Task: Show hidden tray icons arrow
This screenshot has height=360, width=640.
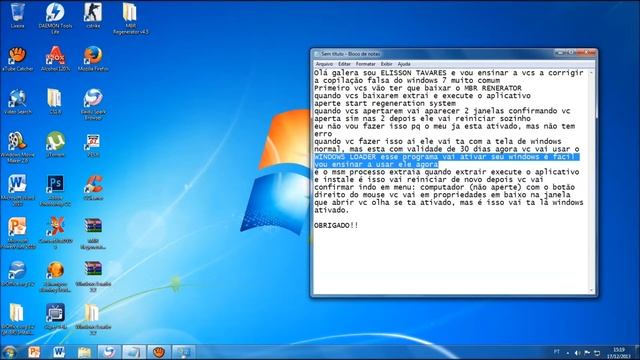Action: 568,353
